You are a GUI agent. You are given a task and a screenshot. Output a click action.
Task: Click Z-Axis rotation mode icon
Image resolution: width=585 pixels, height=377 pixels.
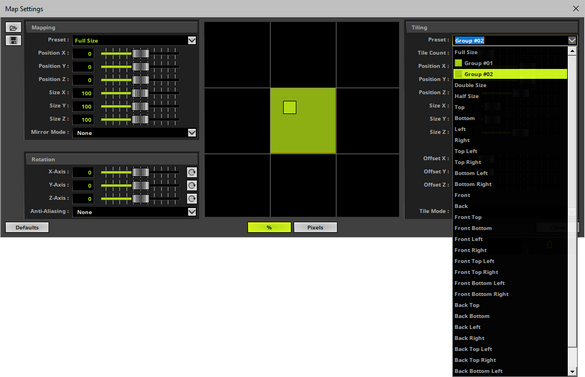pyautogui.click(x=192, y=199)
